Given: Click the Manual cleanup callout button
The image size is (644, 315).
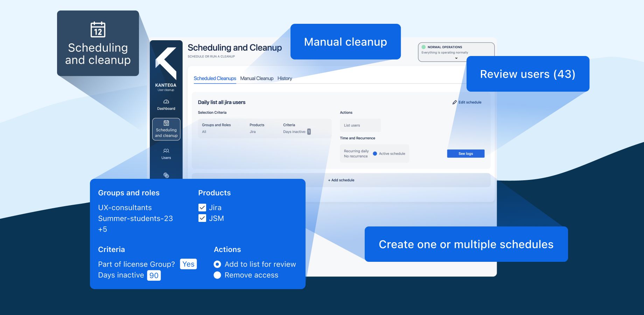Looking at the screenshot, I should click(x=345, y=42).
